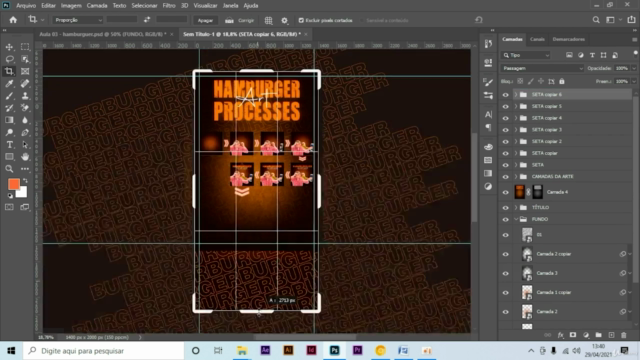Open the Arquivo menu
This screenshot has width=640, height=360.
click(x=26, y=6)
